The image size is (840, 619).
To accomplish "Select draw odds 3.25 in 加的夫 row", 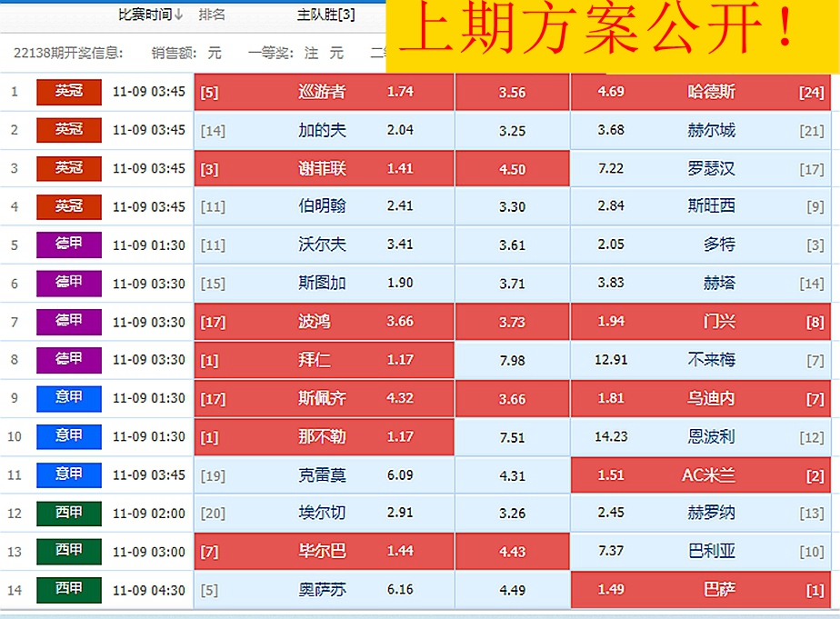I will pos(512,131).
